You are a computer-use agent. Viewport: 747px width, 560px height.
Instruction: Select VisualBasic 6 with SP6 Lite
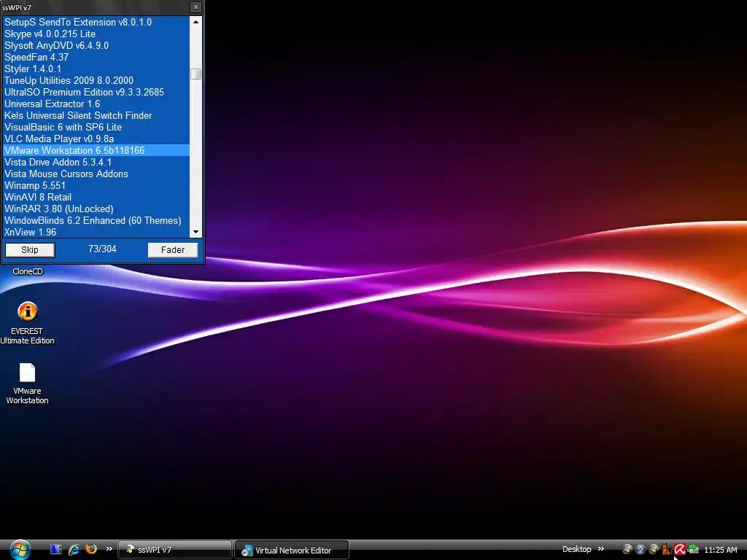(x=96, y=127)
